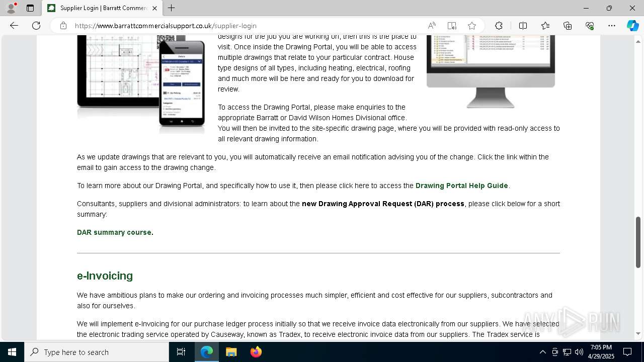This screenshot has width=644, height=362.
Task: Open Task View on taskbar
Action: (x=181, y=352)
